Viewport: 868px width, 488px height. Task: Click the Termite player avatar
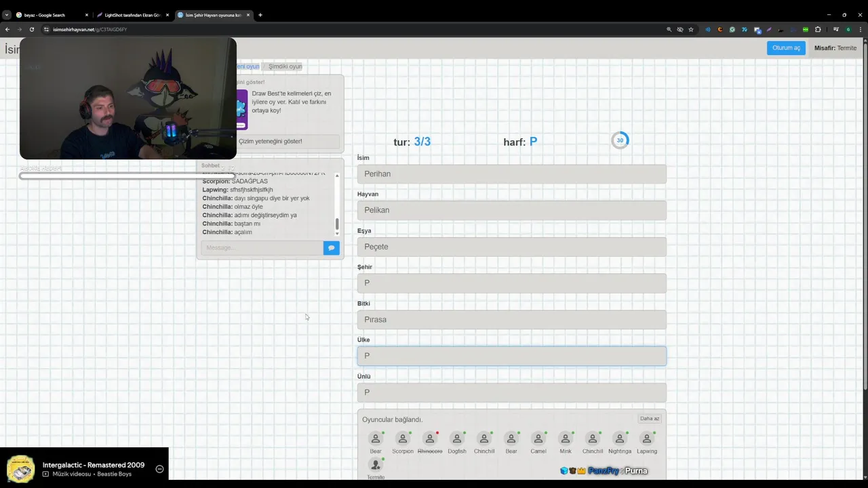pos(376,465)
